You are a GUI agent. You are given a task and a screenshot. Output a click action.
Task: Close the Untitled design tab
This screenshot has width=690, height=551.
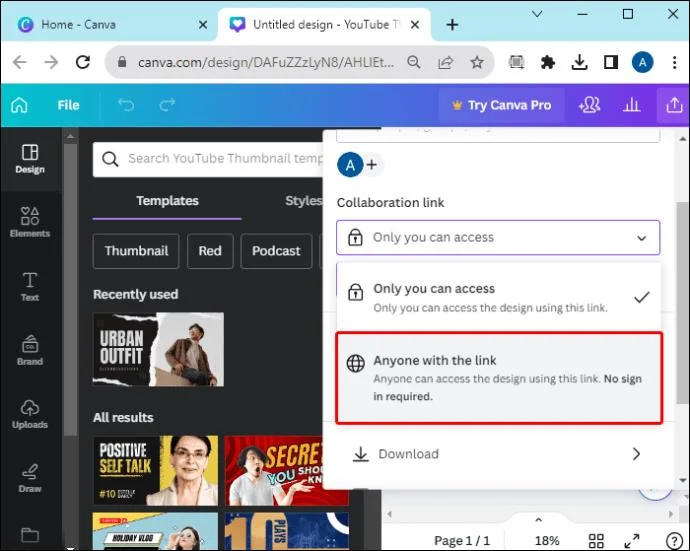pyautogui.click(x=415, y=25)
